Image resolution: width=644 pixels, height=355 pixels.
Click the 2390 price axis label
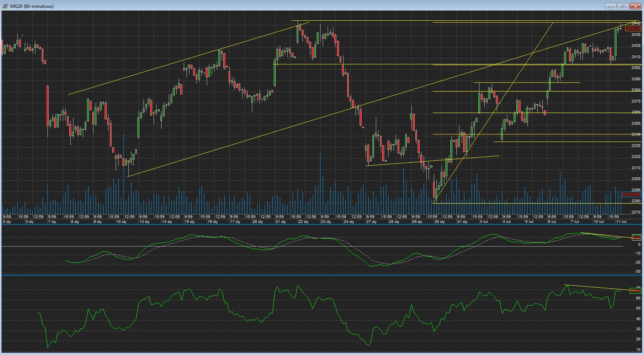point(636,79)
